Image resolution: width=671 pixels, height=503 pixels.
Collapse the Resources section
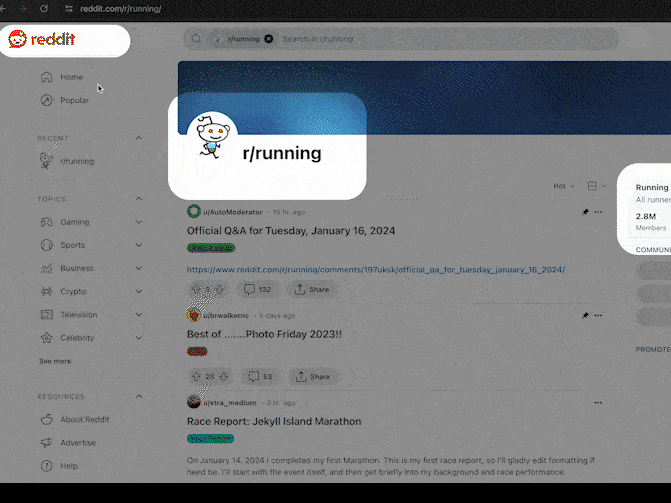(138, 396)
